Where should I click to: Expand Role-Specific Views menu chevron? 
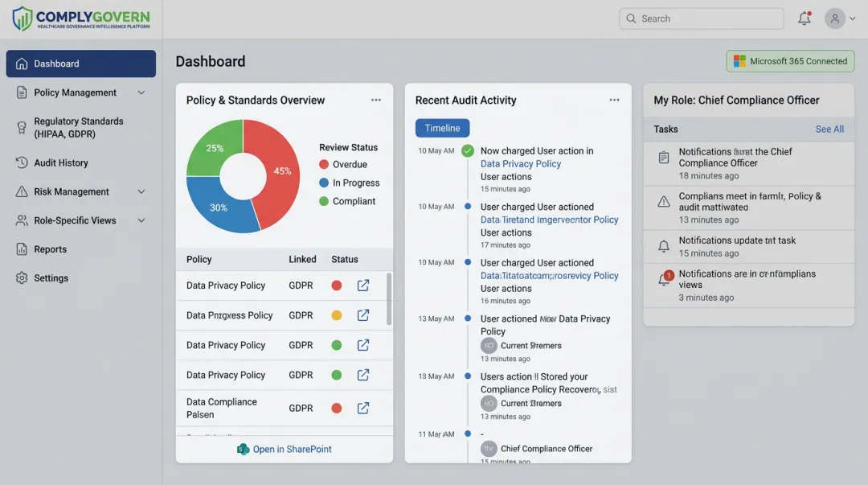pos(141,220)
